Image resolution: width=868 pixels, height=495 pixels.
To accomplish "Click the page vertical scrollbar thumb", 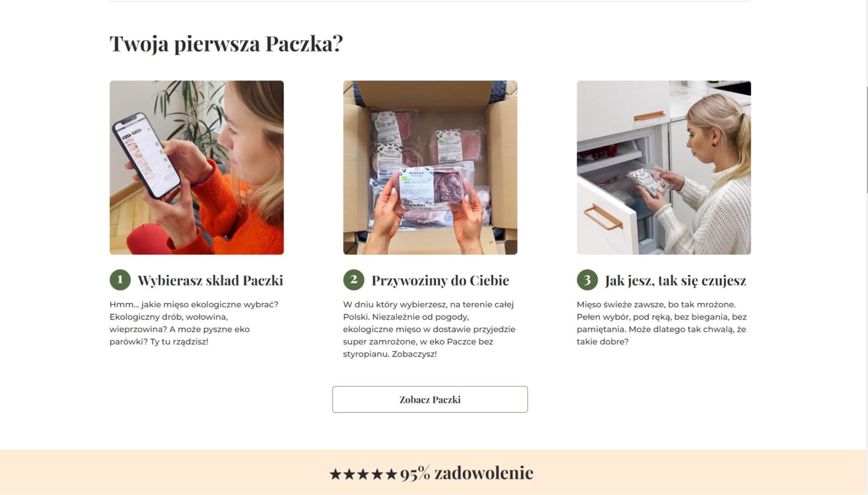I will click(x=867, y=140).
